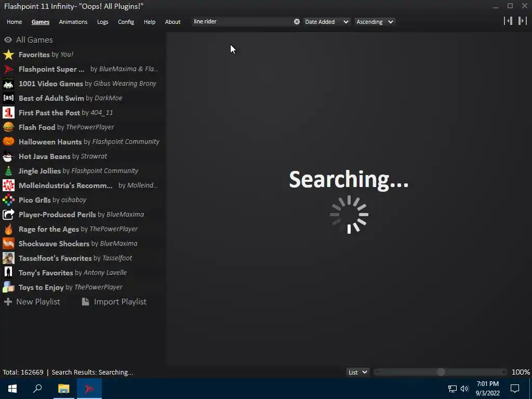Screen dimensions: 532x399
Task: Click the Favorites star icon
Action: point(8,55)
